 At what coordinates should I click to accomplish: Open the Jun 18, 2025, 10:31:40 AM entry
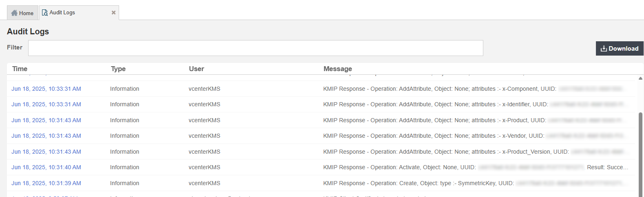click(x=46, y=167)
